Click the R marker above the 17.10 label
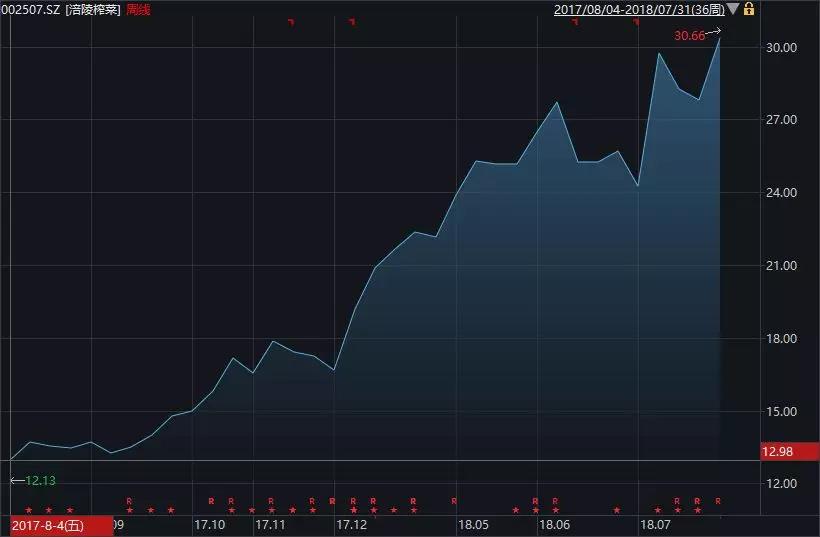820x537 pixels. point(211,501)
